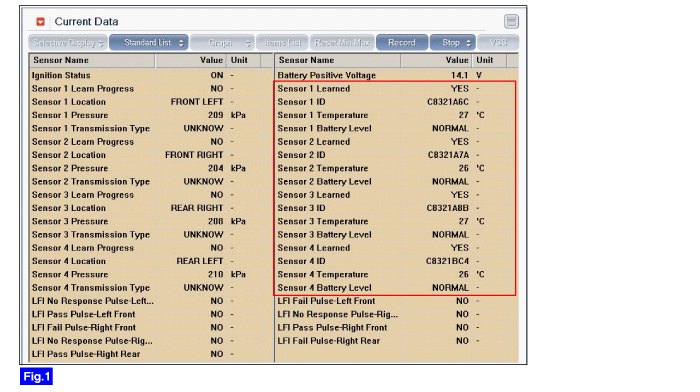Click the Items List button
The image size is (700, 392).
(282, 43)
